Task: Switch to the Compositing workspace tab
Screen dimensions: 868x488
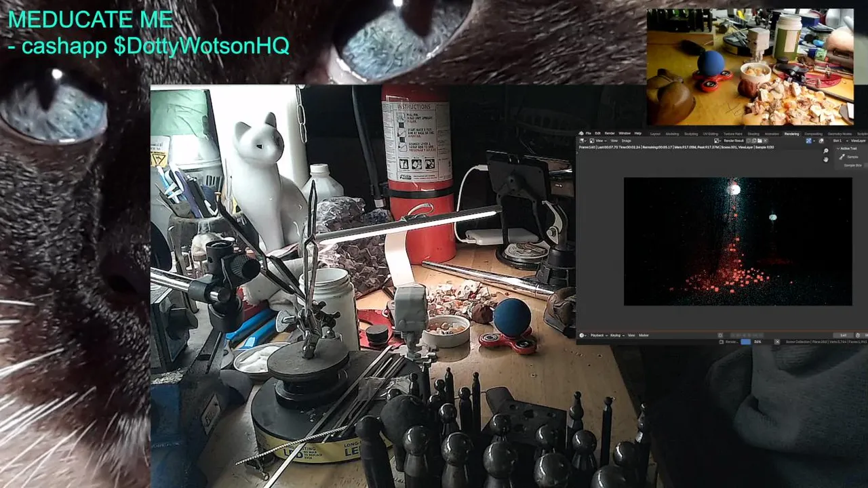Action: click(813, 134)
